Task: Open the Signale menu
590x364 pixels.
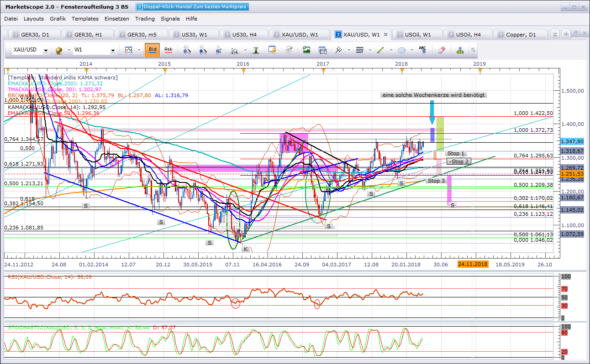Action: click(170, 19)
